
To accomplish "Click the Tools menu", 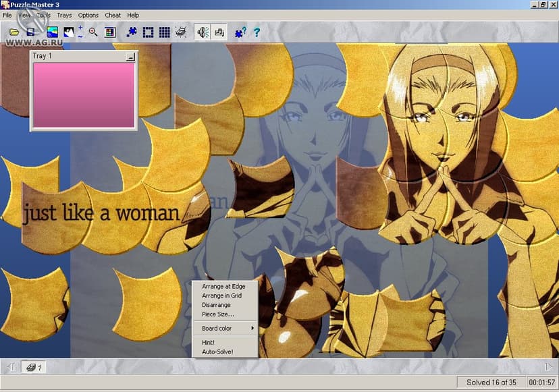I will pos(43,16).
